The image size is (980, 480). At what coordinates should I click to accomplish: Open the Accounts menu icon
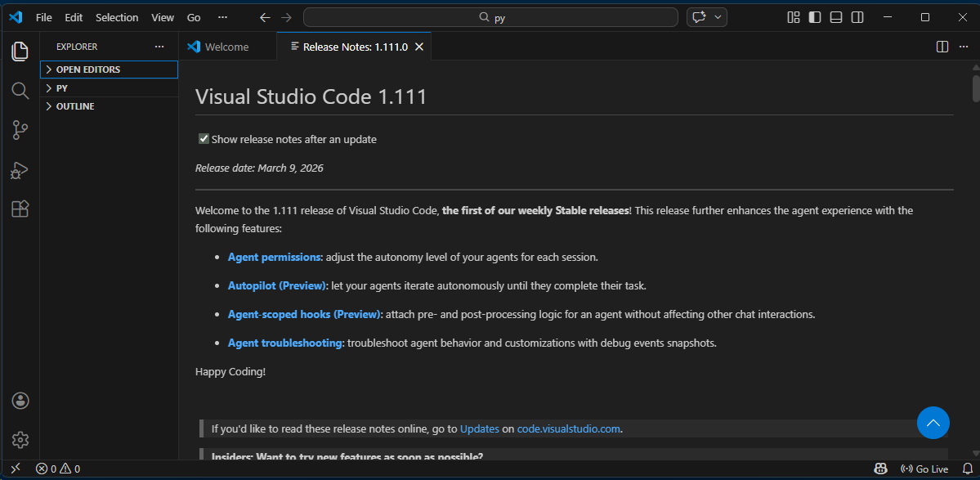coord(20,401)
